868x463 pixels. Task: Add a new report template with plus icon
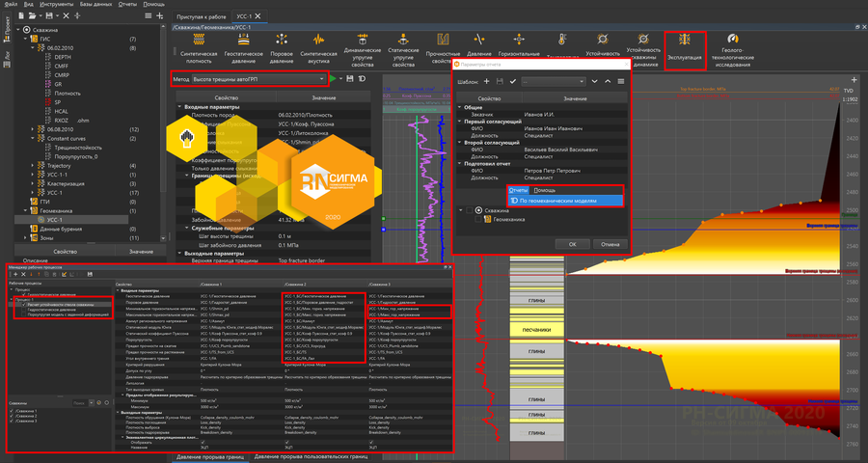coord(486,82)
